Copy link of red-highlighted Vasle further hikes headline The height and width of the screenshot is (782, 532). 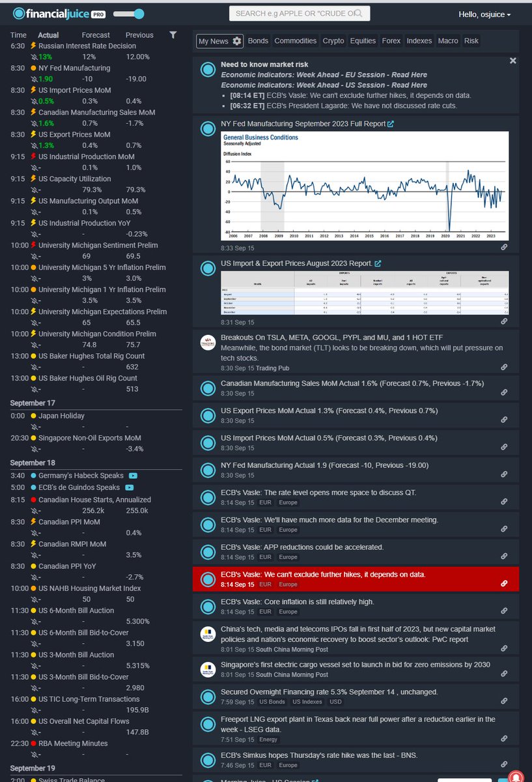pyautogui.click(x=504, y=584)
